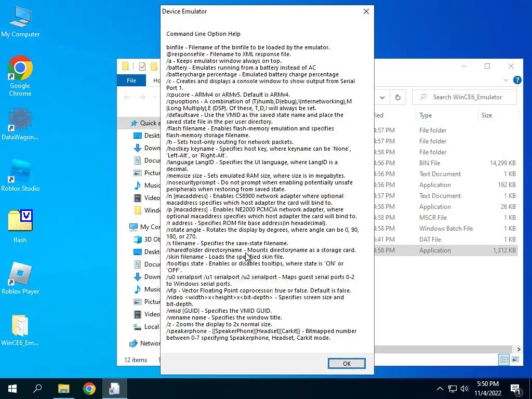Click Explorer's back navigation arrow
The width and height of the screenshot is (532, 399).
pyautogui.click(x=127, y=97)
